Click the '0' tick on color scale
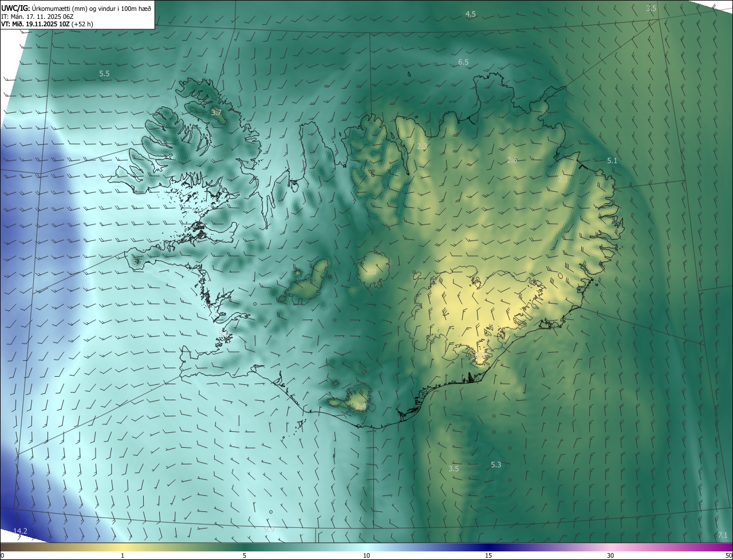This screenshot has width=733, height=560. pos(2,555)
